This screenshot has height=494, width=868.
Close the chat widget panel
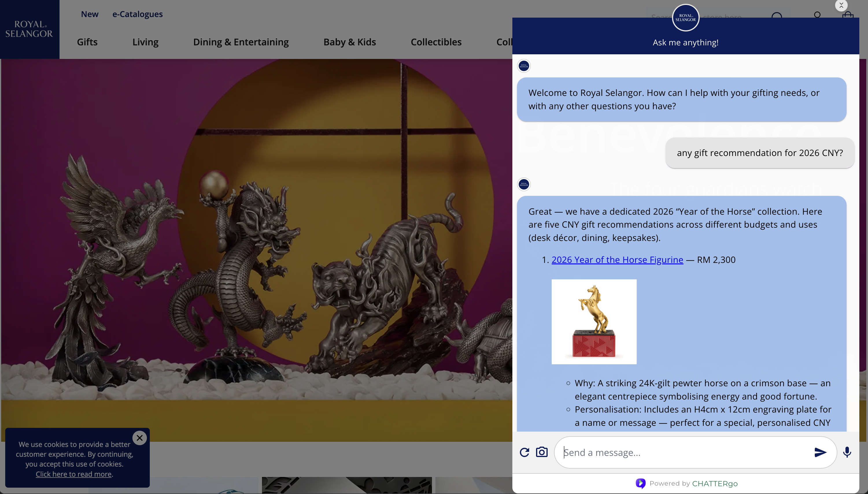point(841,5)
